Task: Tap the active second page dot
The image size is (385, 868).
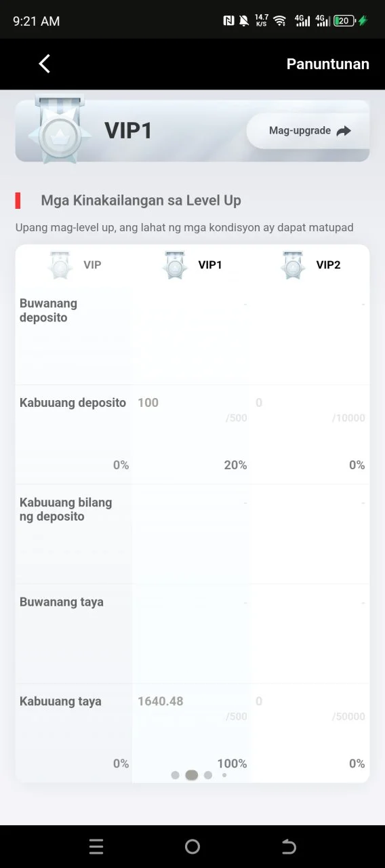Action: tap(192, 774)
